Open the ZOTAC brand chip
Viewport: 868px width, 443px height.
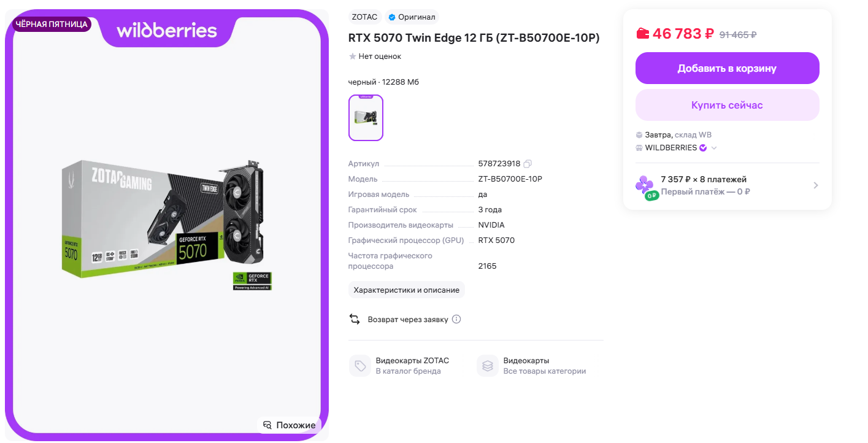pos(364,17)
